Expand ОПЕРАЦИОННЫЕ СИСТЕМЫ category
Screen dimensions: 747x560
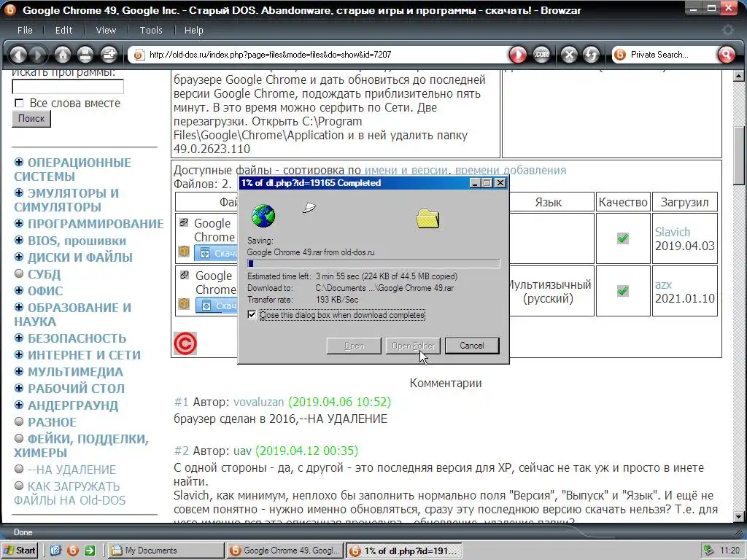coord(18,162)
